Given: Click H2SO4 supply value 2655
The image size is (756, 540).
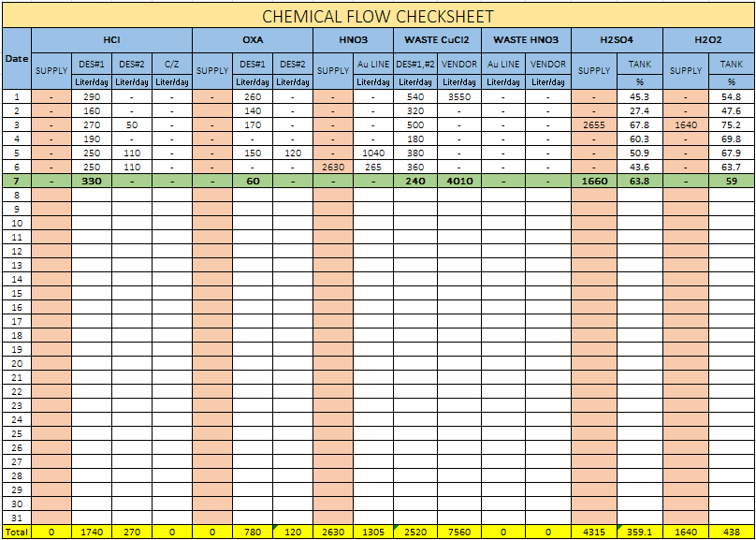Looking at the screenshot, I should [x=594, y=124].
